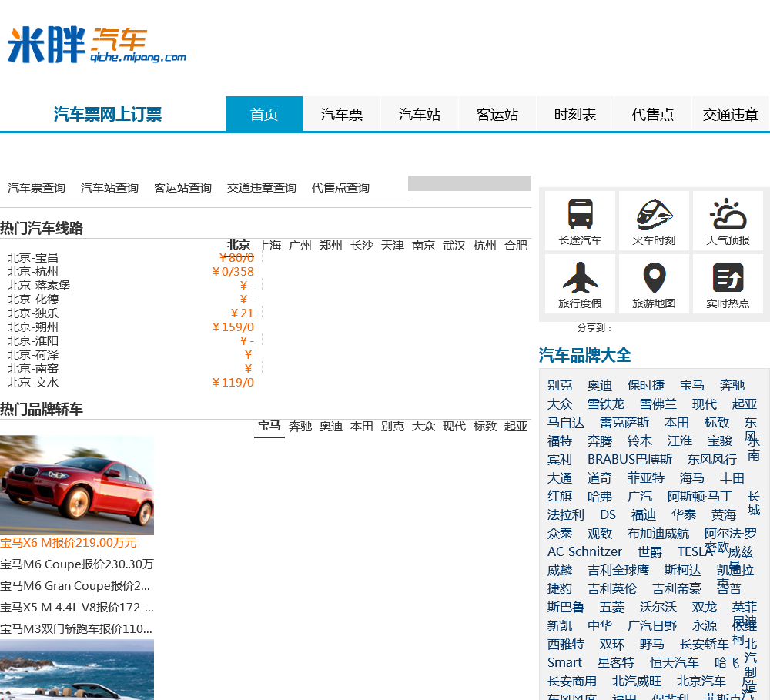Open the 旅游地图 map pin icon
This screenshot has width=770, height=700.
(654, 284)
